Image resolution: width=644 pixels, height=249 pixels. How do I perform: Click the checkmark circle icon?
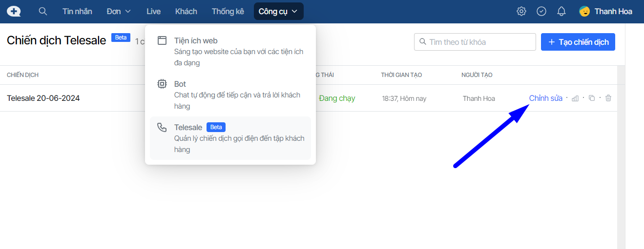[x=541, y=11]
